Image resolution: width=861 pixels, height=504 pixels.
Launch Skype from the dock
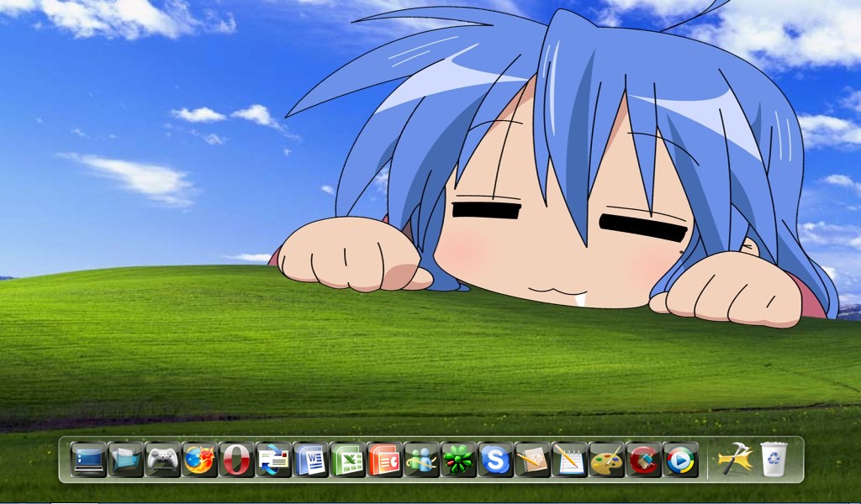pyautogui.click(x=495, y=459)
